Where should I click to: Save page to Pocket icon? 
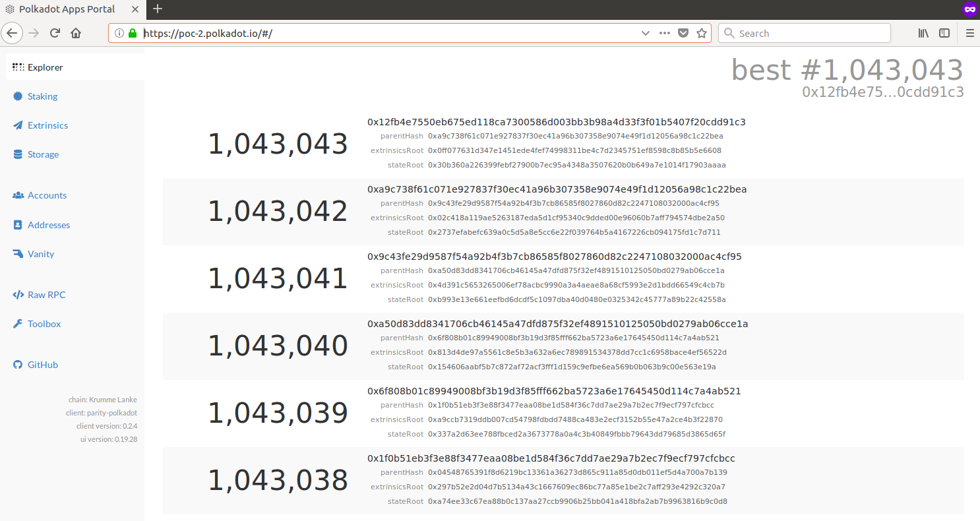684,33
